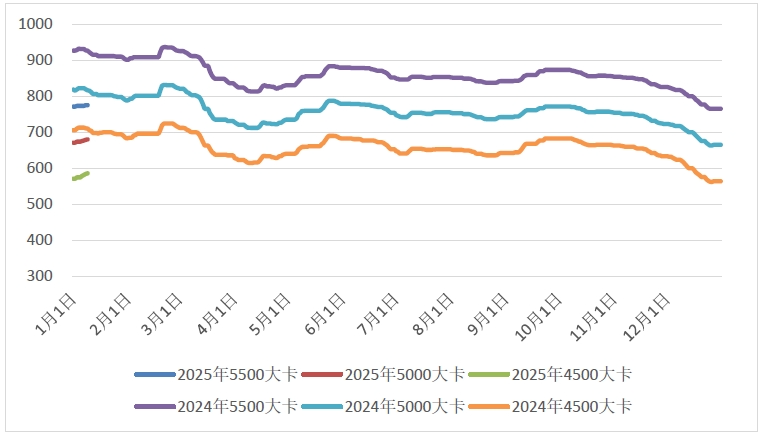Click the green legend line marker
Screen dimensions: 763x437
[x=487, y=375]
